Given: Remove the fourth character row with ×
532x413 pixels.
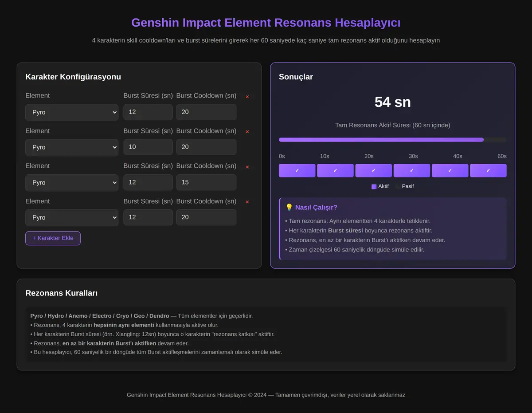Looking at the screenshot, I should click(247, 202).
